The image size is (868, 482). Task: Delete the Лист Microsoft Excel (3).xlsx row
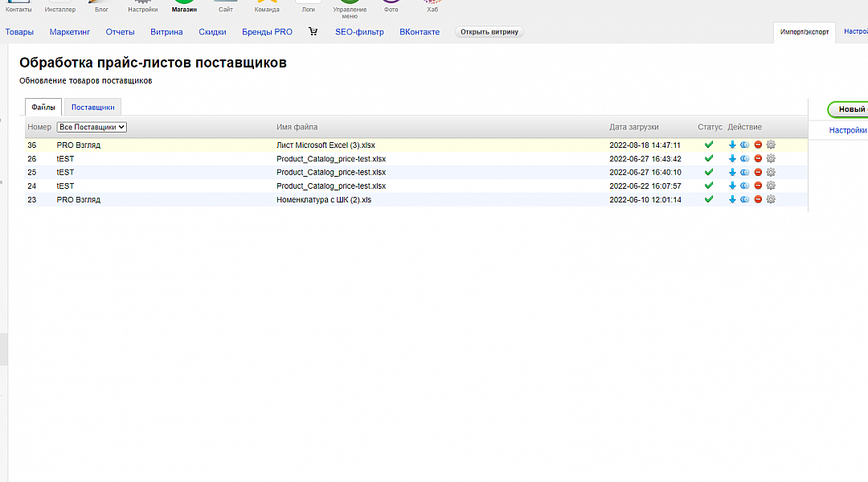pos(758,145)
